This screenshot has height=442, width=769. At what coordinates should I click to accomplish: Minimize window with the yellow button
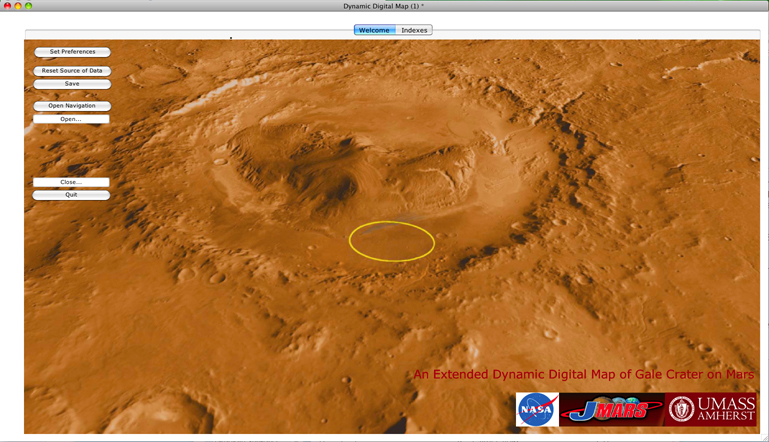click(x=18, y=5)
